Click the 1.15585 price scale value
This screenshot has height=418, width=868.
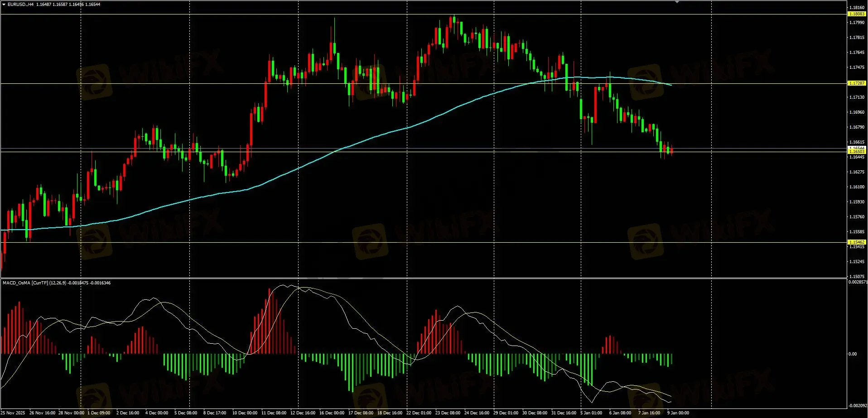[x=857, y=232]
